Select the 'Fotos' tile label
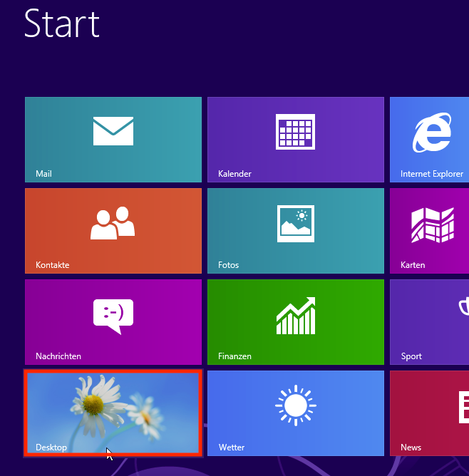The image size is (469, 476). tap(228, 265)
